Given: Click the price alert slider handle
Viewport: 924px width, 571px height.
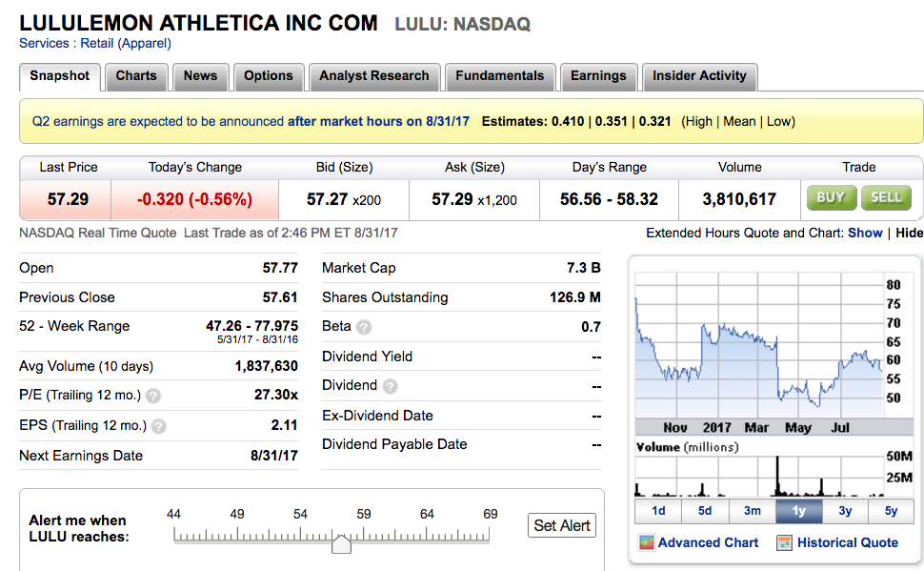Looking at the screenshot, I should coord(341,543).
